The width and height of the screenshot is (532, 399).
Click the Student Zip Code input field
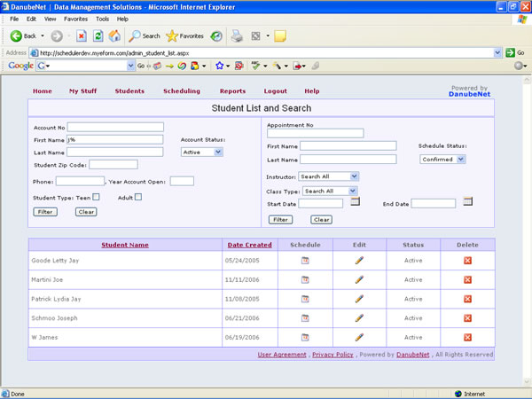[113, 164]
